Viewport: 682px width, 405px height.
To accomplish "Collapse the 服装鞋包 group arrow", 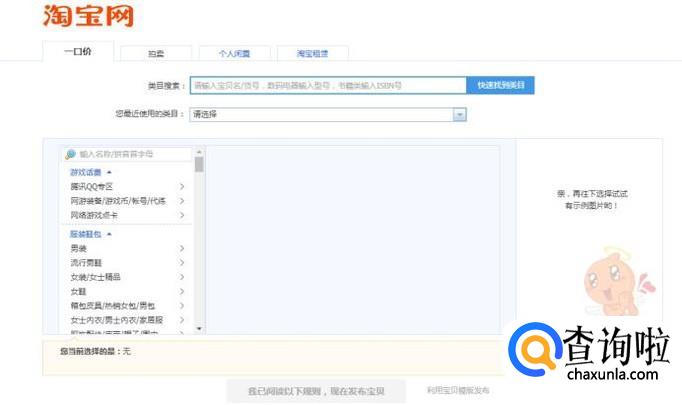I will pyautogui.click(x=109, y=234).
